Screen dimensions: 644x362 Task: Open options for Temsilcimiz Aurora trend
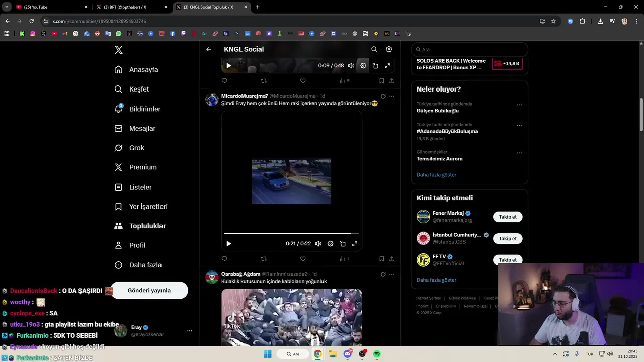(x=519, y=153)
